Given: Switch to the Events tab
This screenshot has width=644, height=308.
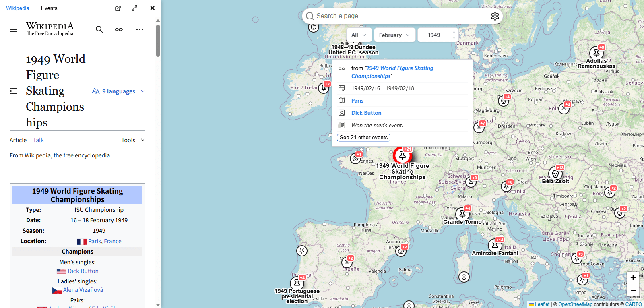Looking at the screenshot, I should [49, 8].
